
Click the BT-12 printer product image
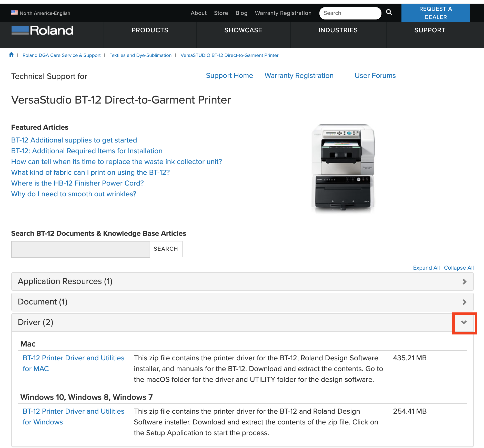pyautogui.click(x=343, y=168)
